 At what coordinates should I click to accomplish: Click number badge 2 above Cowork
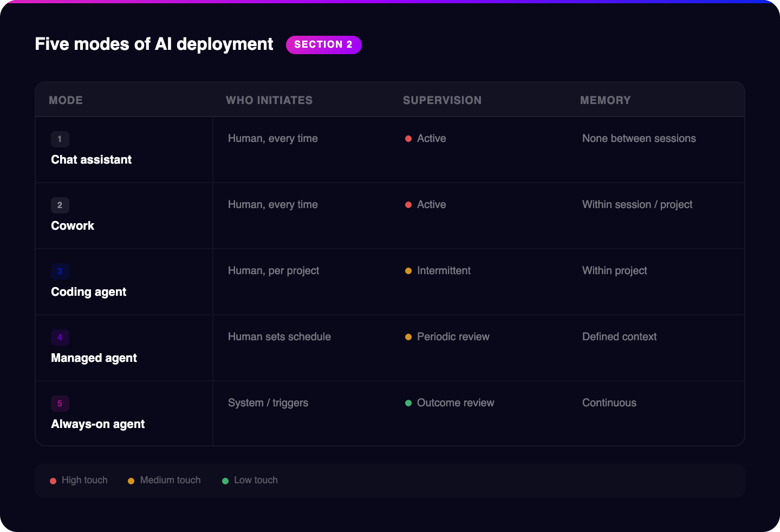pyautogui.click(x=60, y=205)
